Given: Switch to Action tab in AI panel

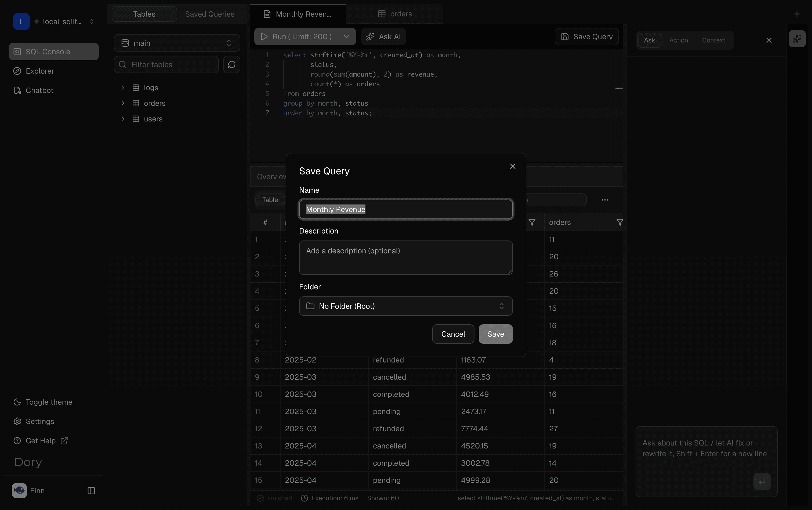Looking at the screenshot, I should pyautogui.click(x=678, y=41).
